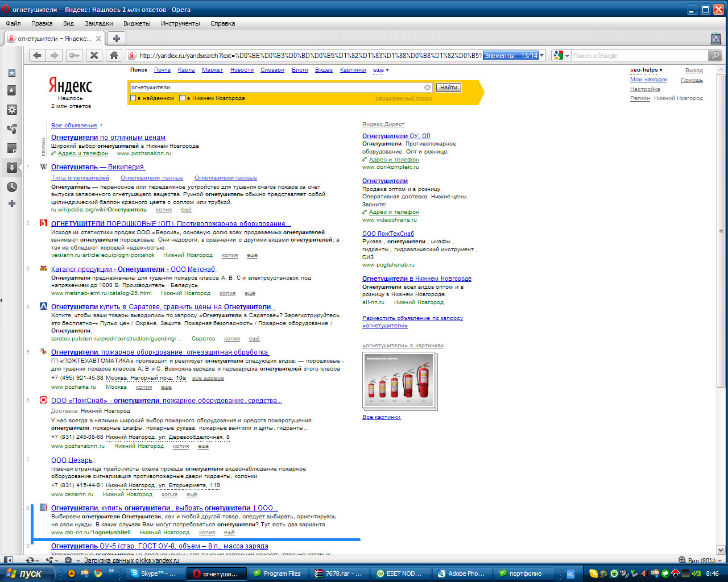
Task: Click the fire extinguishers image thumbnail
Action: pyautogui.click(x=399, y=380)
